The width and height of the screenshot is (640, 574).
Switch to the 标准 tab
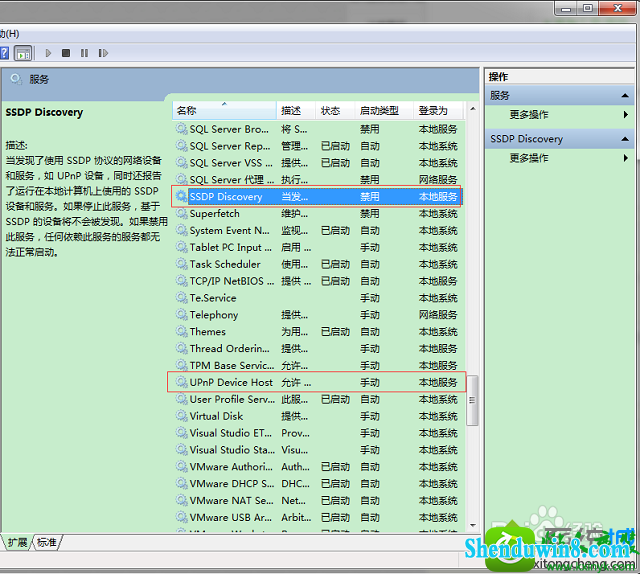click(x=47, y=542)
